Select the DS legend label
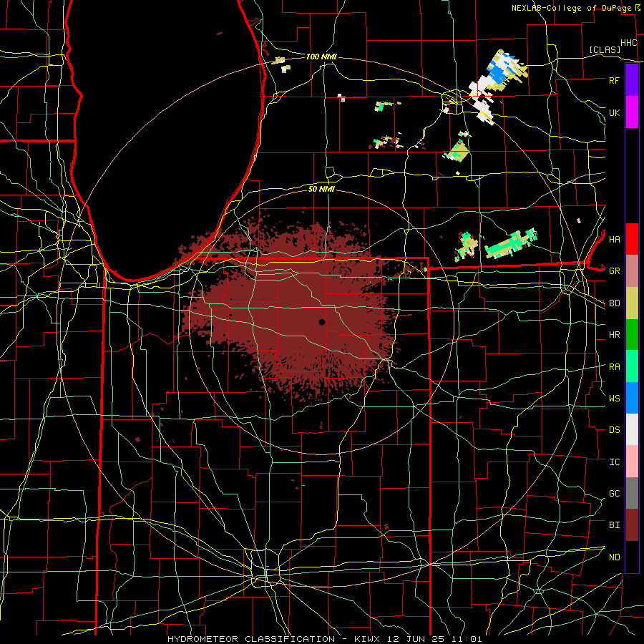Viewport: 644px width, 644px height. [614, 430]
